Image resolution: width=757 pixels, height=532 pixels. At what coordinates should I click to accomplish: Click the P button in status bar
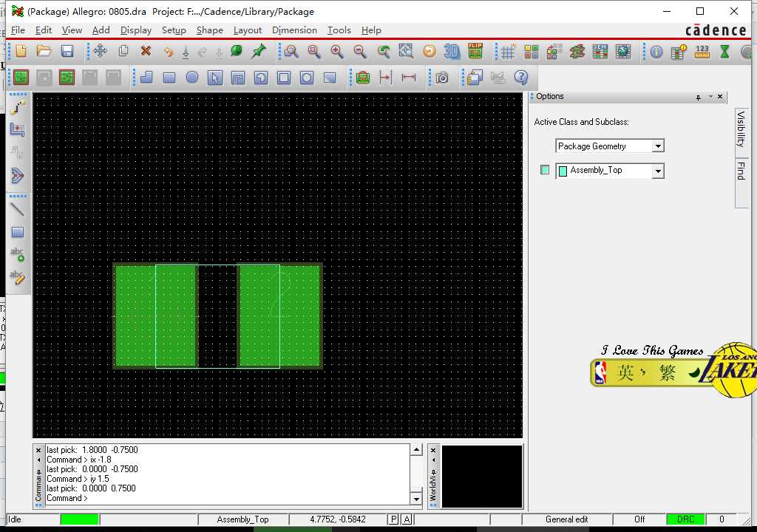(x=393, y=519)
